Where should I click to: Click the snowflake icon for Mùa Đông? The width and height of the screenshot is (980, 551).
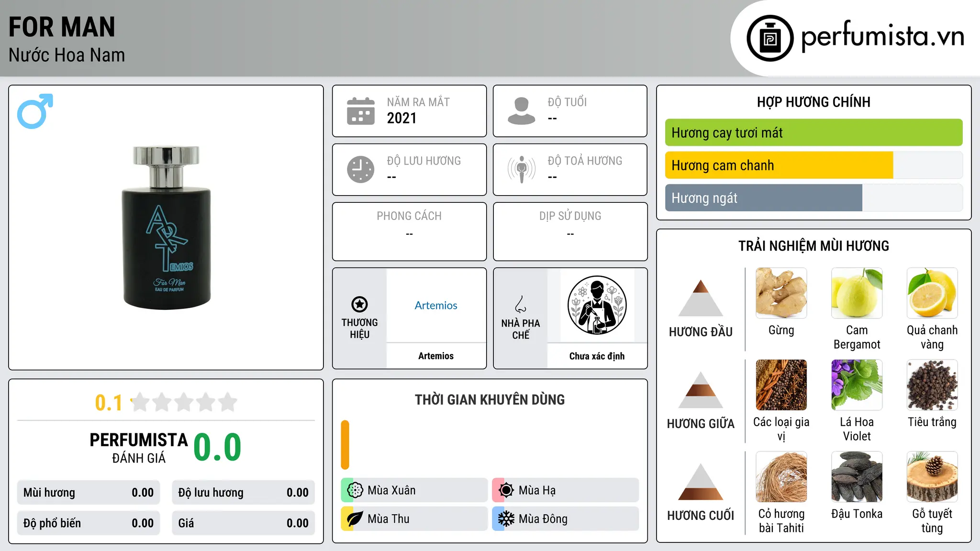click(x=506, y=519)
